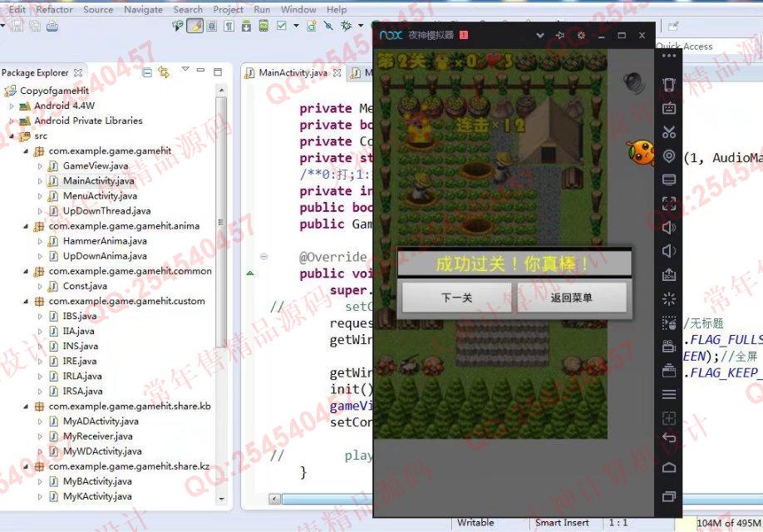Click the Nox keyboard control icon
Viewport: 763px width, 532px height.
click(669, 107)
